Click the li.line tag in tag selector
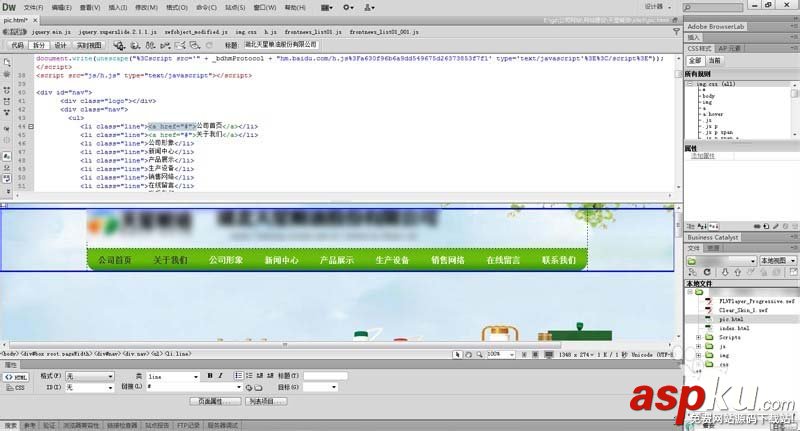The height and width of the screenshot is (431, 800). 178,353
